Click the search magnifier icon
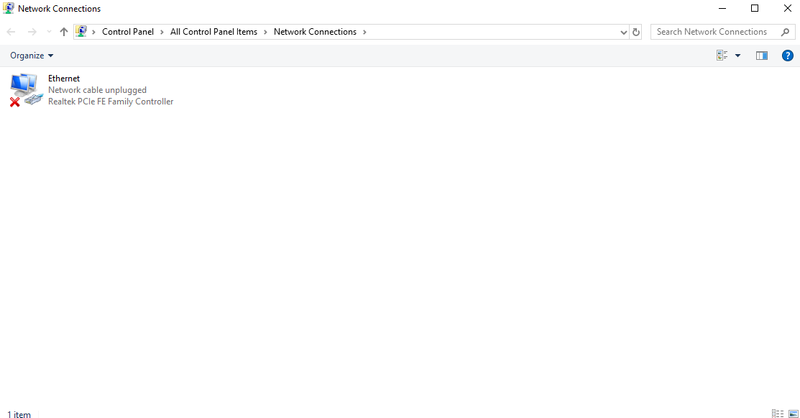Viewport: 800px width, 418px height. coord(785,32)
